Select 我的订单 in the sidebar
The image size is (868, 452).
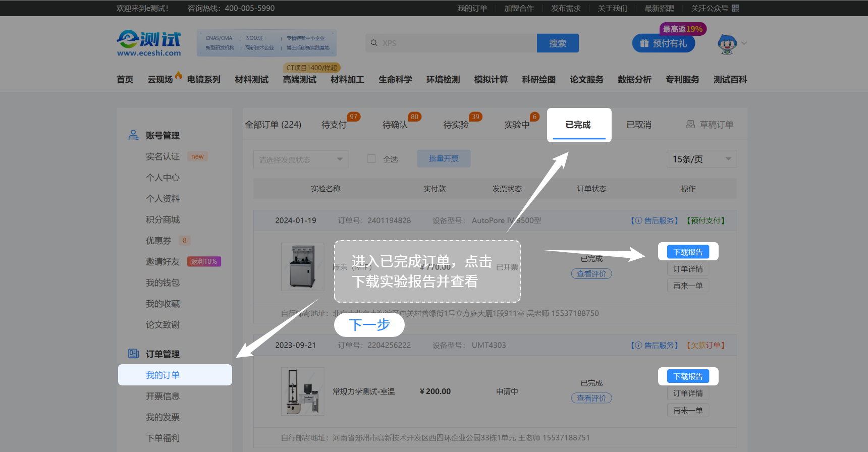coord(163,375)
